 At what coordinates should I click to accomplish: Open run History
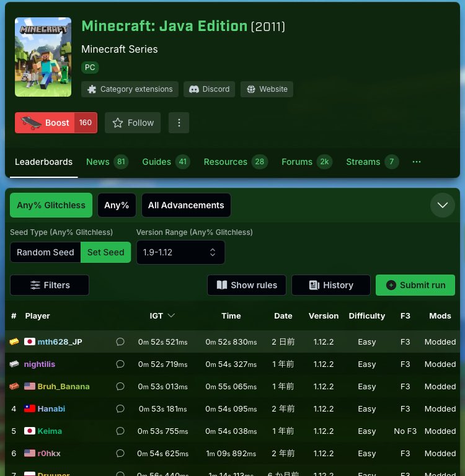coord(330,285)
